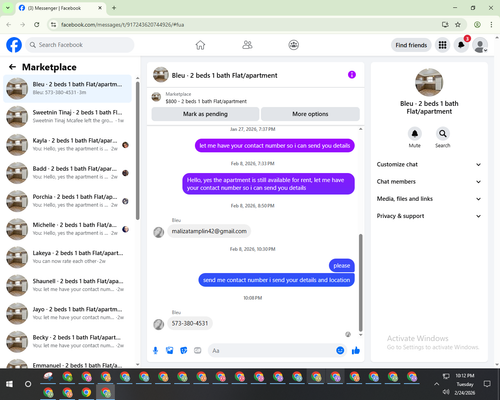The width and height of the screenshot is (500, 400).
Task: Click the message text field Aa
Action: (x=272, y=351)
